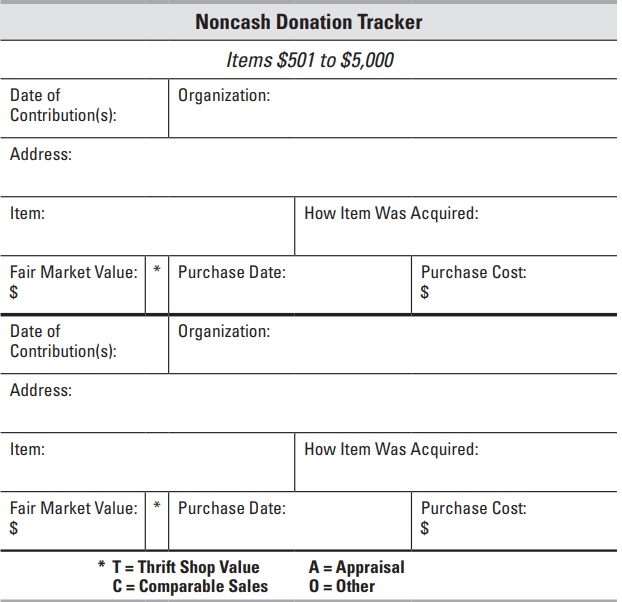The width and height of the screenshot is (622, 602).
Task: Click second entry's Date of Contribution(s) field
Action: (x=85, y=342)
